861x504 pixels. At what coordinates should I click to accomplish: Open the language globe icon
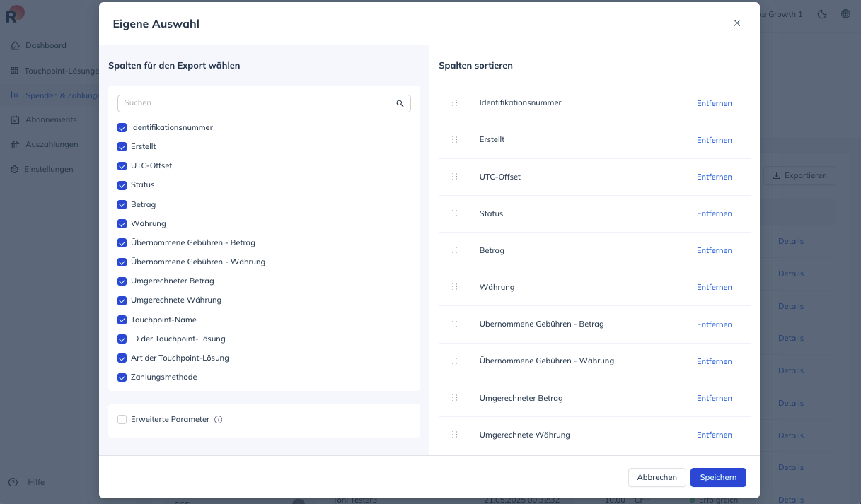coord(845,14)
